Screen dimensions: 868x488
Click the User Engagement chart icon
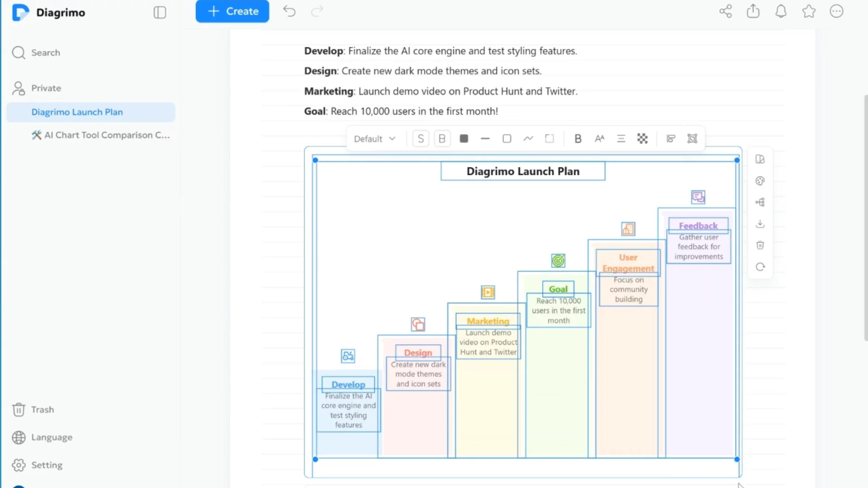click(x=628, y=229)
